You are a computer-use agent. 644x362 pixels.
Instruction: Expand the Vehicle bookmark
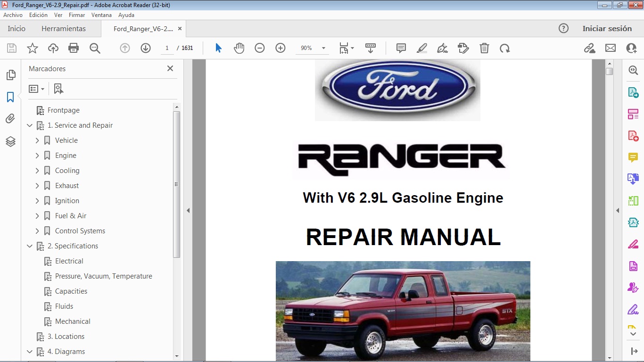pos(37,140)
